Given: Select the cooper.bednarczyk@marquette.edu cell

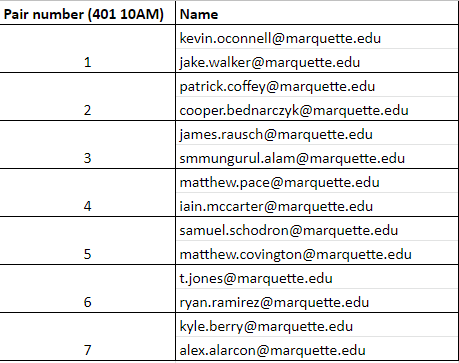Looking at the screenshot, I should click(317, 109).
